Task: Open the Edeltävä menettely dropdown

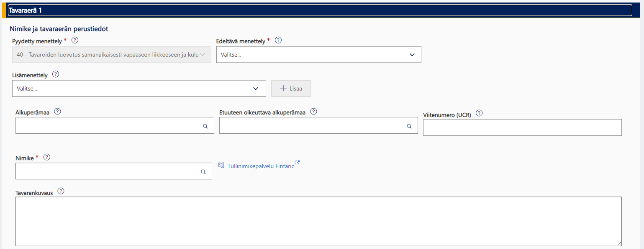Action: (x=318, y=54)
